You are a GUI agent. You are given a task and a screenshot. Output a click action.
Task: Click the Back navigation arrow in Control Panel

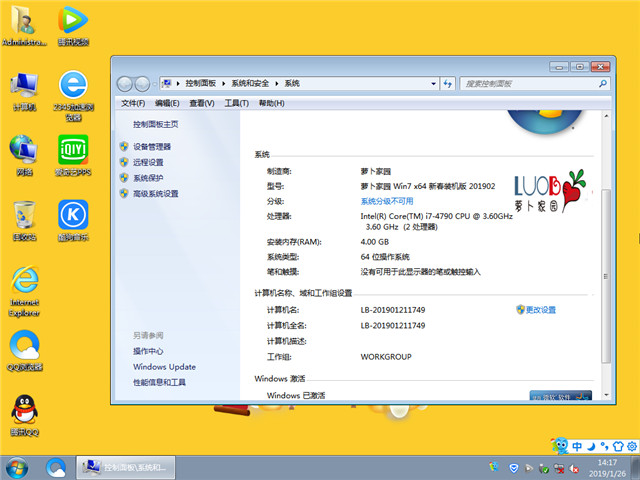pos(125,84)
